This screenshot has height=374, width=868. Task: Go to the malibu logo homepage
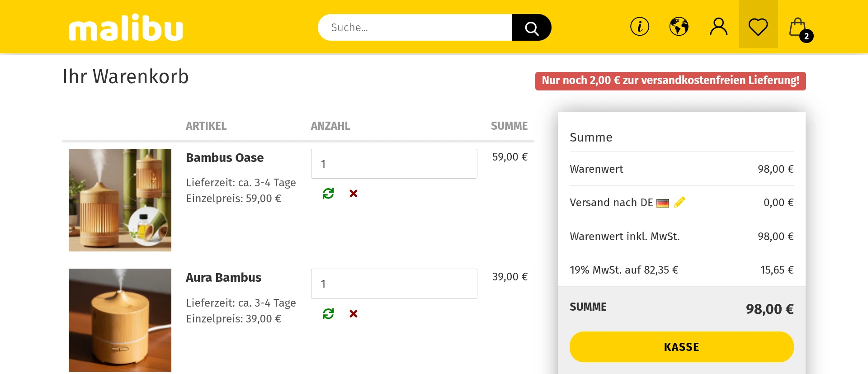126,28
